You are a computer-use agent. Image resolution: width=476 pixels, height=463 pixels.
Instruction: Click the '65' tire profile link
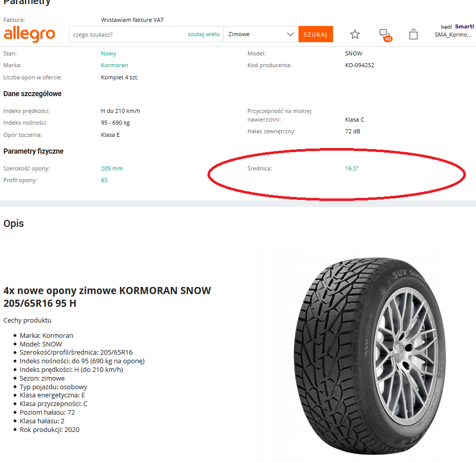pos(104,180)
